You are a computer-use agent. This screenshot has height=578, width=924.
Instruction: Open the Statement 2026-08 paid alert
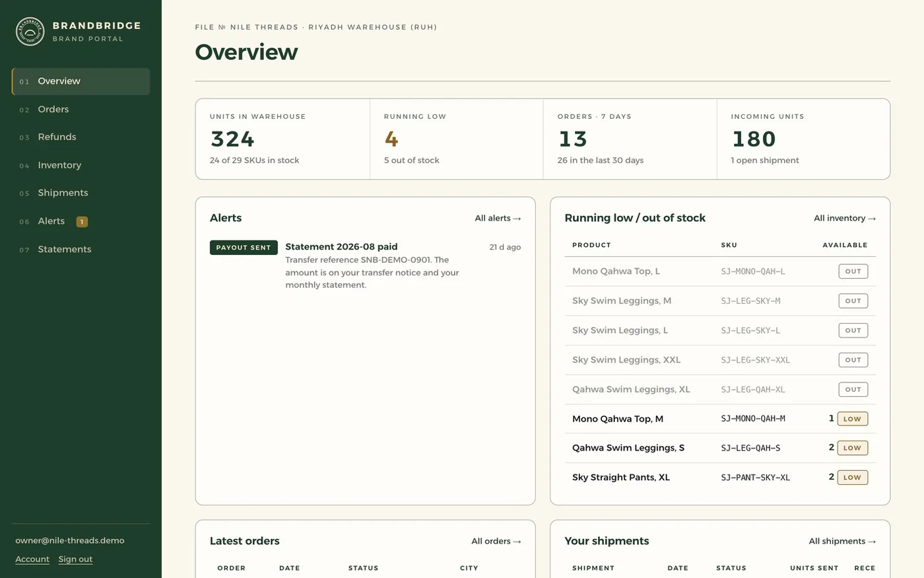(341, 246)
